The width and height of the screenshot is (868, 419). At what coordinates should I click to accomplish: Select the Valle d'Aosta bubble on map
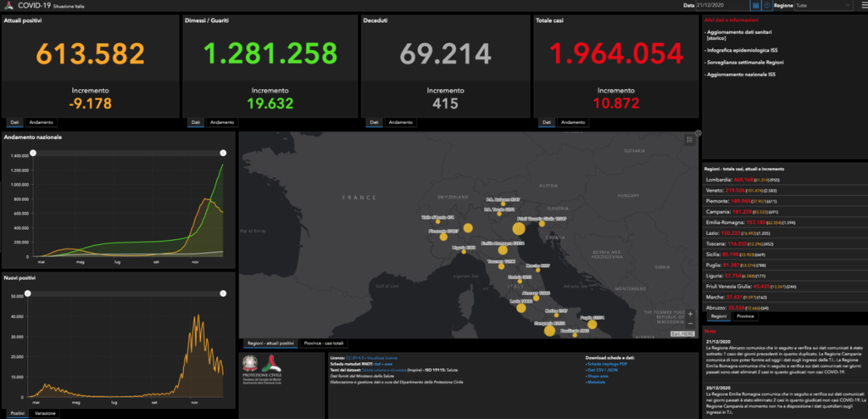pos(438,221)
